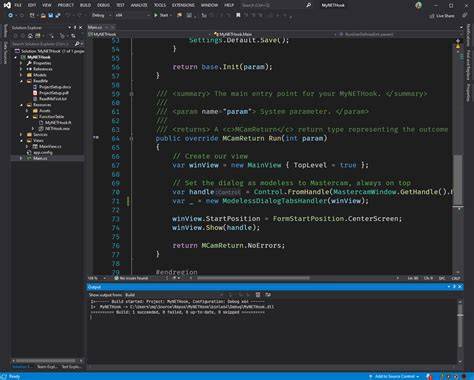
Task: Click the Visual Studio logo icon
Action: [x=7, y=5]
